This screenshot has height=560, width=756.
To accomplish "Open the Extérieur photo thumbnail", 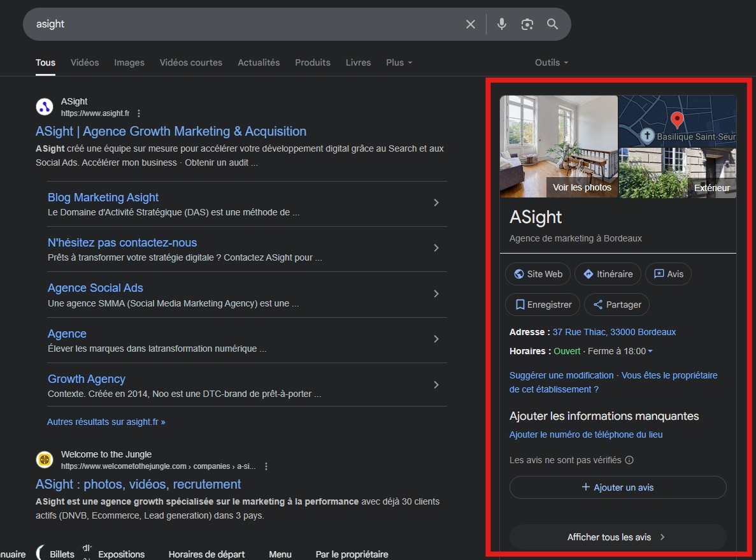I will tap(678, 173).
